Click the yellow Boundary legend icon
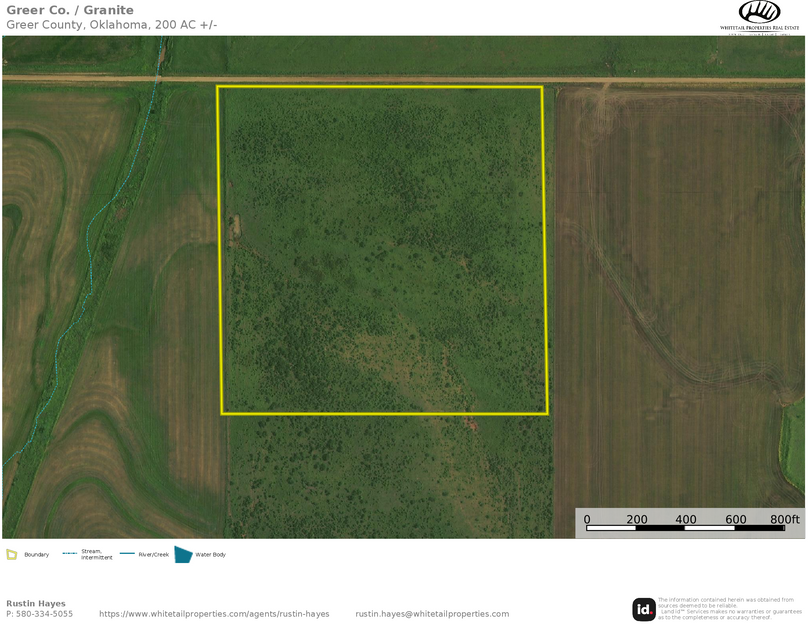The height and width of the screenshot is (624, 808). pos(12,554)
